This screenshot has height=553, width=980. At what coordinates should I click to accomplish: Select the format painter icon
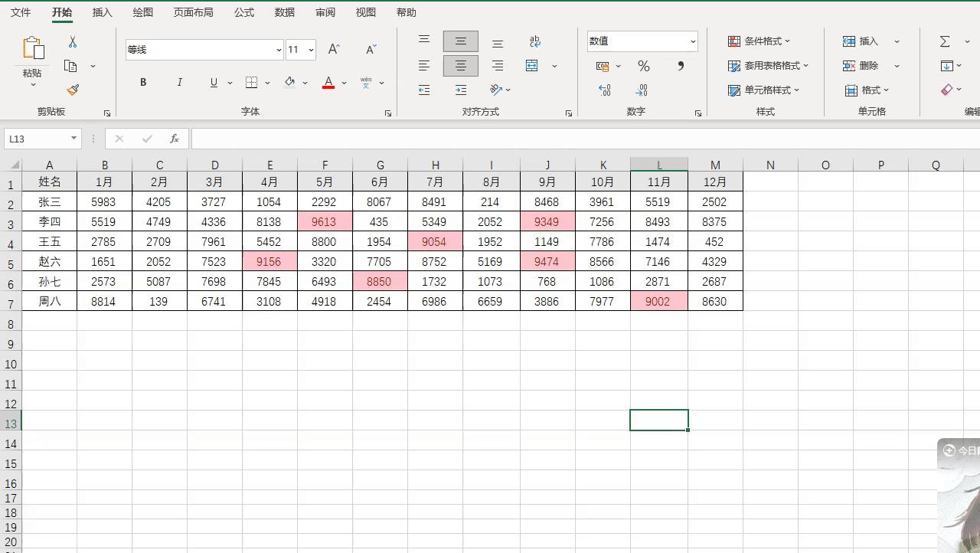(x=73, y=90)
